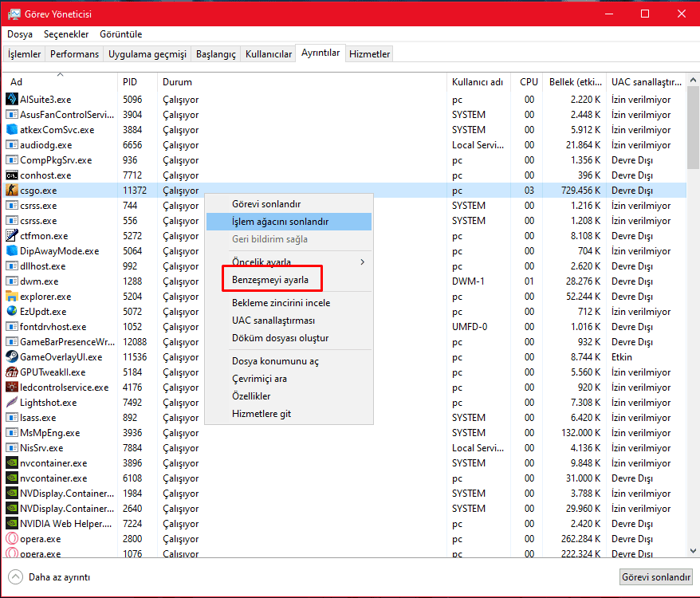Click the GPUTweakII.exe icon
Viewport: 700px width, 598px height.
pos(12,372)
